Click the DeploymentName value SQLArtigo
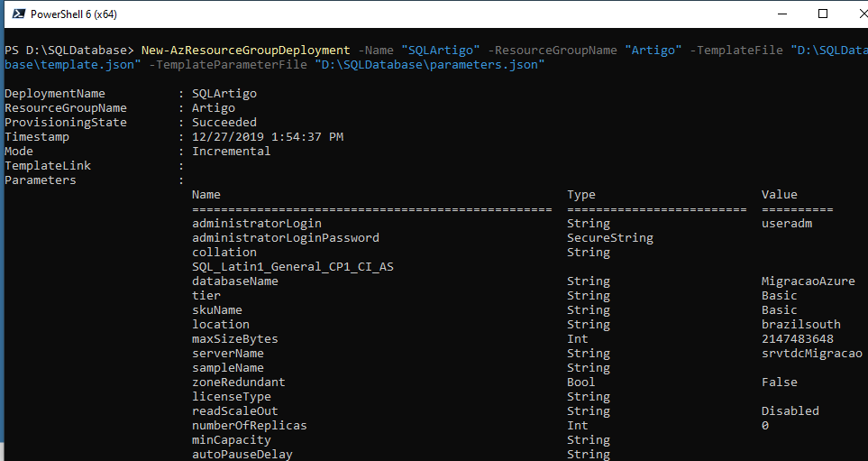Screen dimensions: 868x461 (x=224, y=94)
